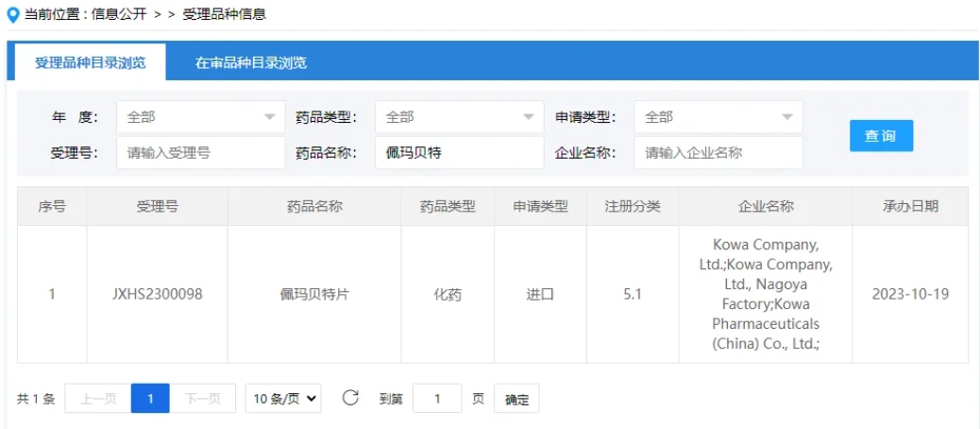Switch to 受理品种目录浏览 tab
Screen dimensions: 980x429
click(91, 62)
